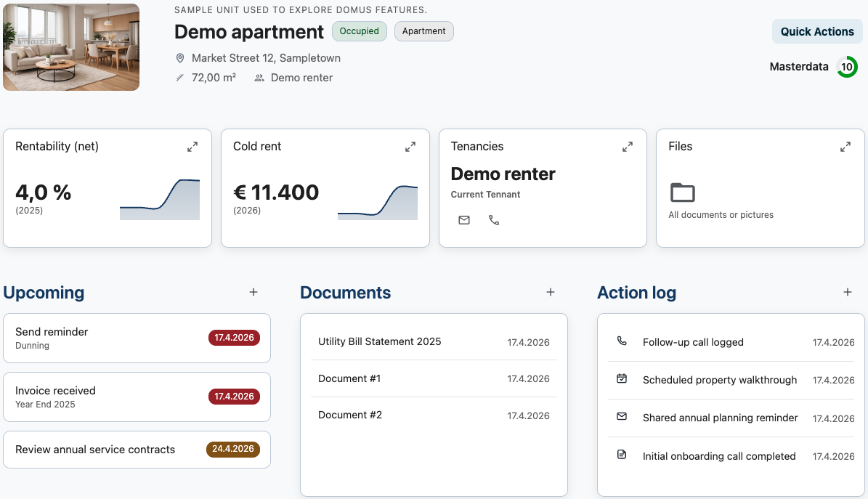Open the folder icon in the Files card
This screenshot has width=868, height=499.
(x=682, y=192)
